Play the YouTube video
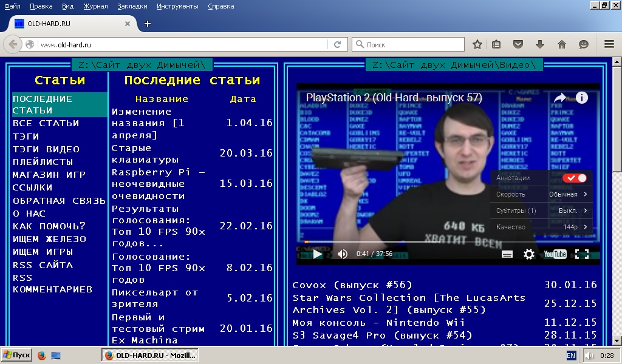Image resolution: width=622 pixels, height=364 pixels. pos(317,254)
